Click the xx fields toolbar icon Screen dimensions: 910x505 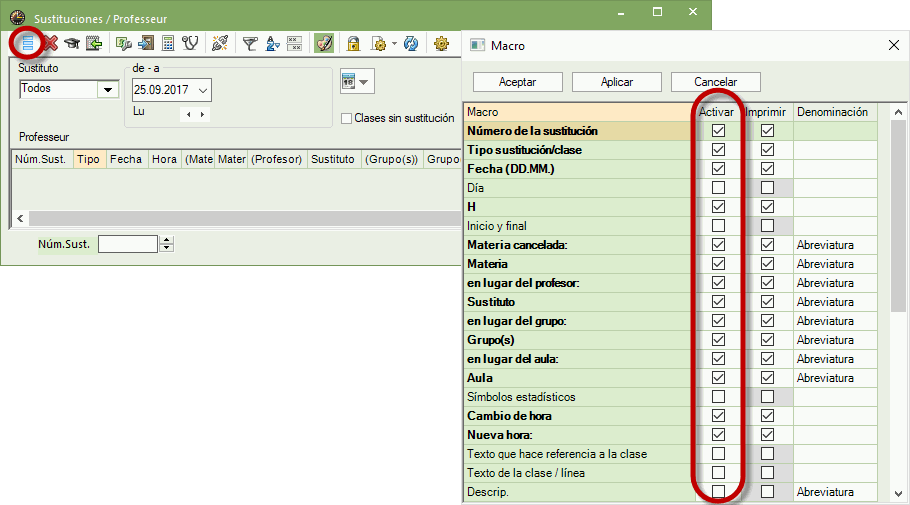[295, 44]
